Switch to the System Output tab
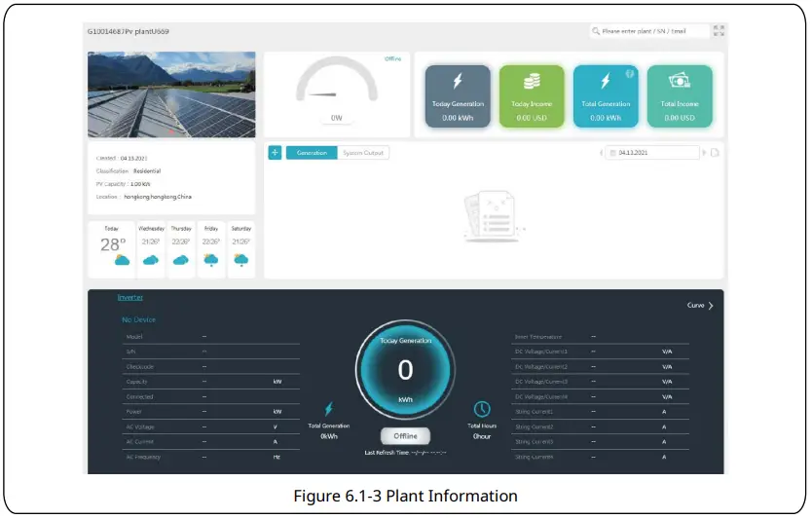This screenshot has height=519, width=812. (x=363, y=153)
